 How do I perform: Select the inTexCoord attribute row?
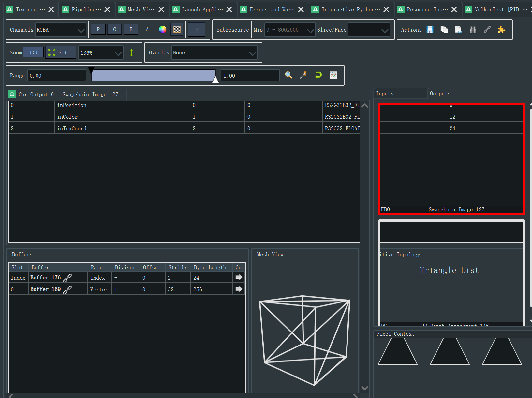coord(185,128)
